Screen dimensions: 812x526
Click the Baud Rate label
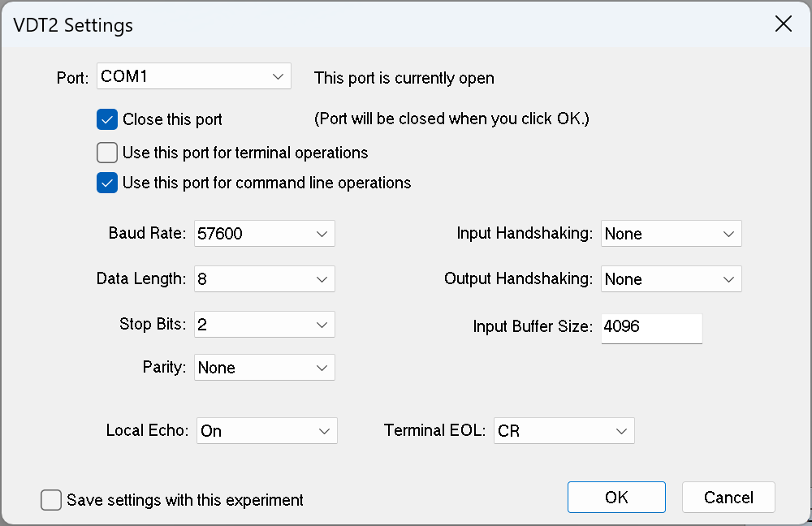pos(146,233)
